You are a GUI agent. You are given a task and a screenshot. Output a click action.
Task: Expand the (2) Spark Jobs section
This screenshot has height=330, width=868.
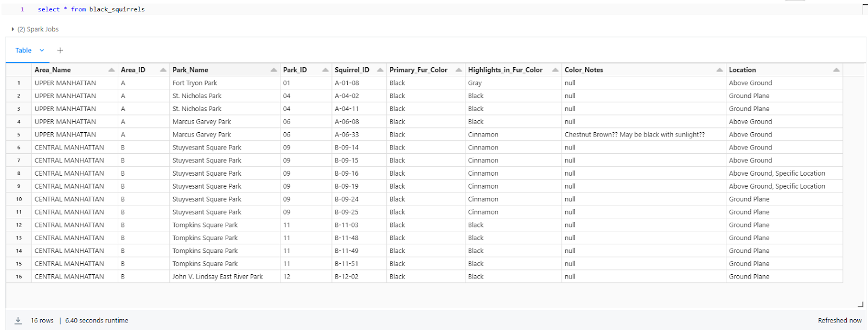click(35, 29)
